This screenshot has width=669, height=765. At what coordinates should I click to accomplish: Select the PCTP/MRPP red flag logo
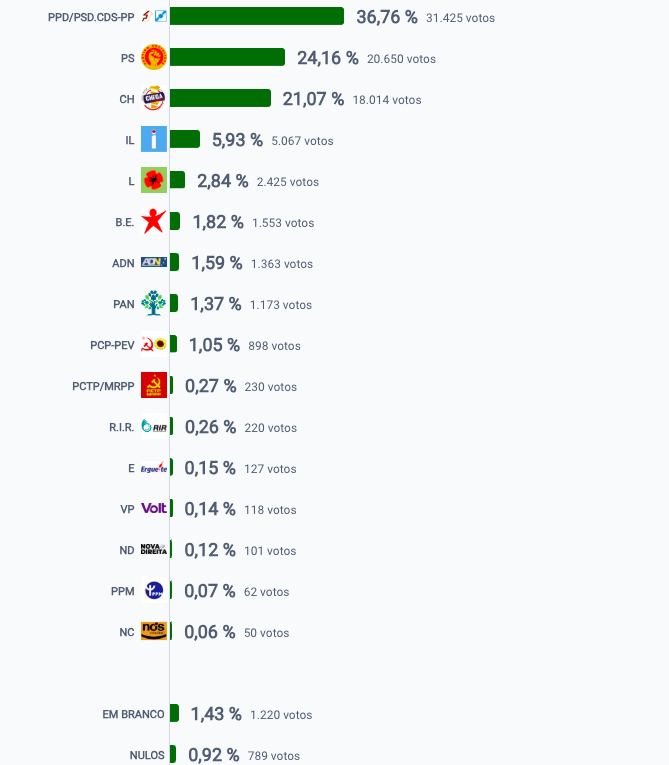point(154,385)
